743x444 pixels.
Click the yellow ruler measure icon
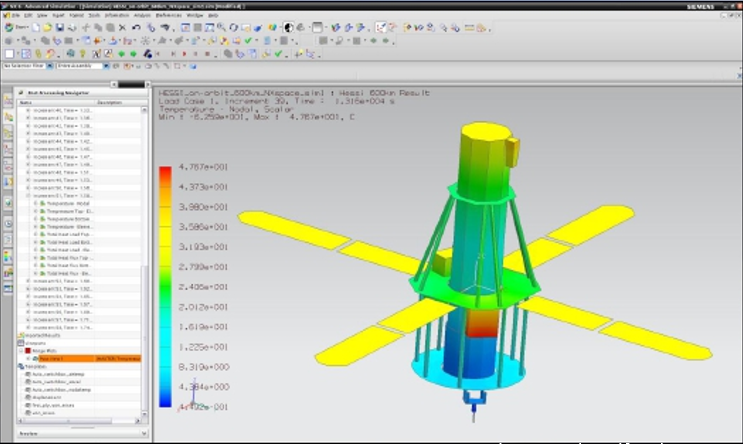[469, 28]
